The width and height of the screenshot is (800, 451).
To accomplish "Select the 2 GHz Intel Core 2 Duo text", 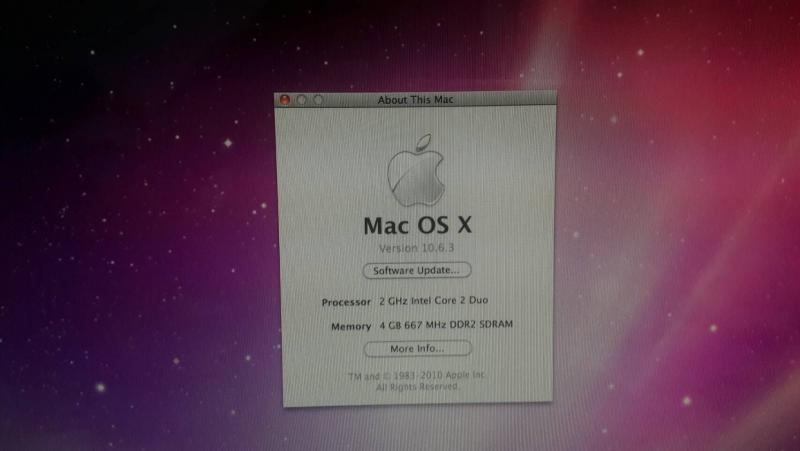I will 433,300.
